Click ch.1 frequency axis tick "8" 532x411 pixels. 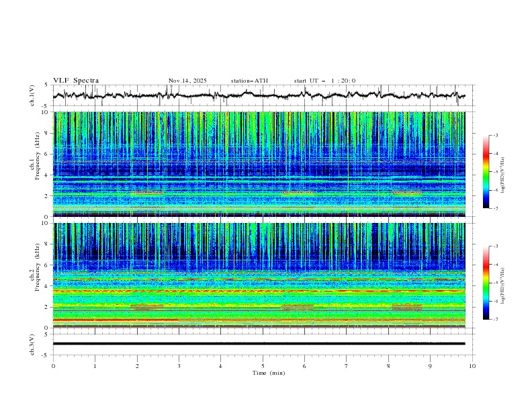pyautogui.click(x=48, y=133)
